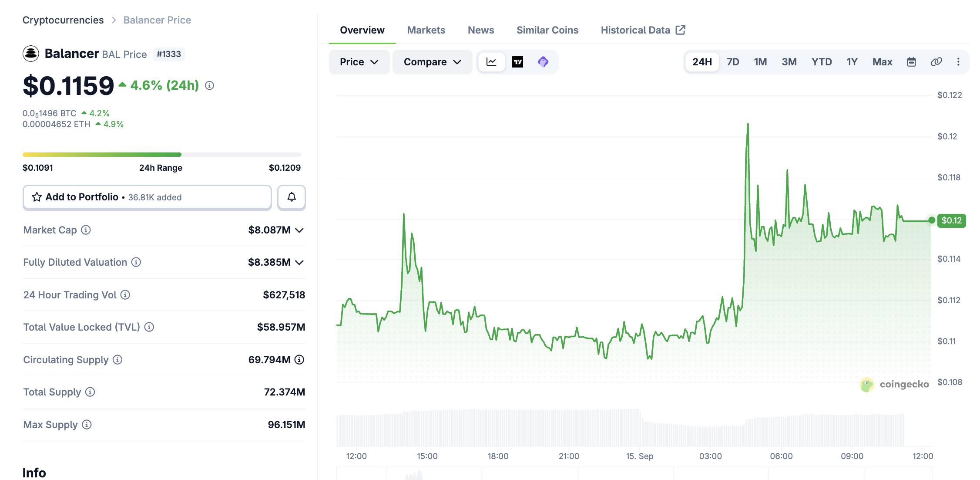This screenshot has width=980, height=480.
Task: Click the 15. Sep axis label
Action: [640, 456]
